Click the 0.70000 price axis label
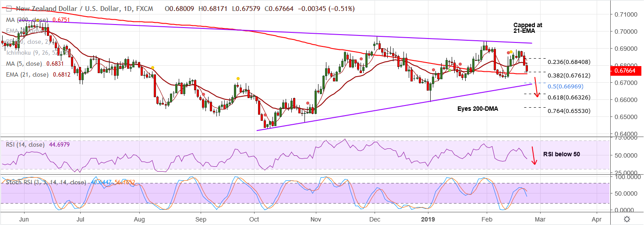 [626, 32]
